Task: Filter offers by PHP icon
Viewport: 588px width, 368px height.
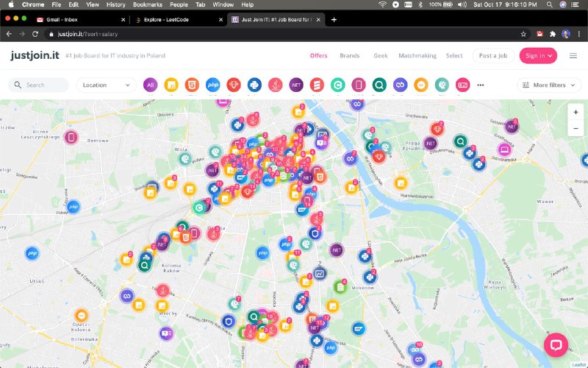Action: click(212, 85)
